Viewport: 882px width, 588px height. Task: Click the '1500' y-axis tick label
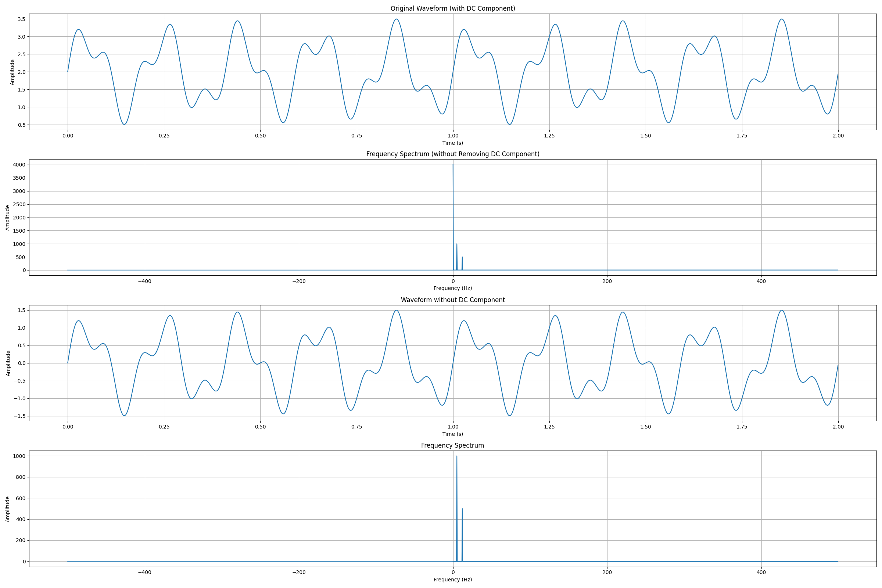tap(19, 231)
